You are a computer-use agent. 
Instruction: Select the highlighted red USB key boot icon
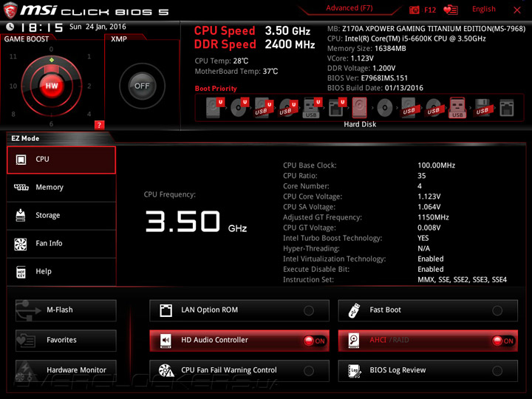click(457, 108)
